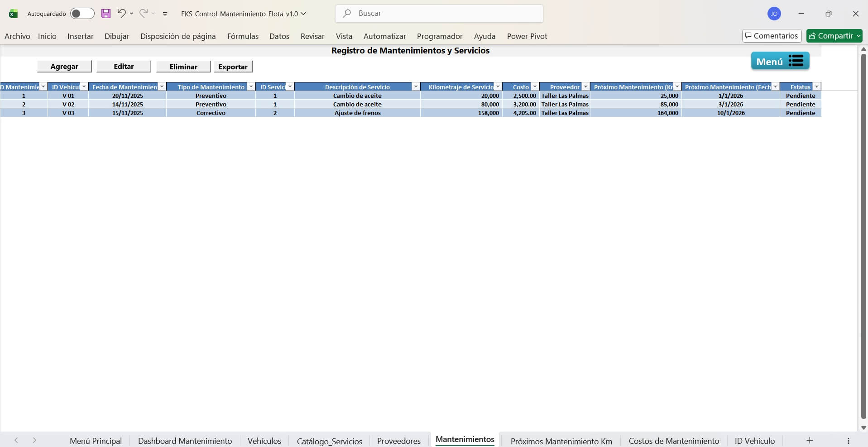Click the Editar button
This screenshot has height=447, width=868.
tap(124, 67)
